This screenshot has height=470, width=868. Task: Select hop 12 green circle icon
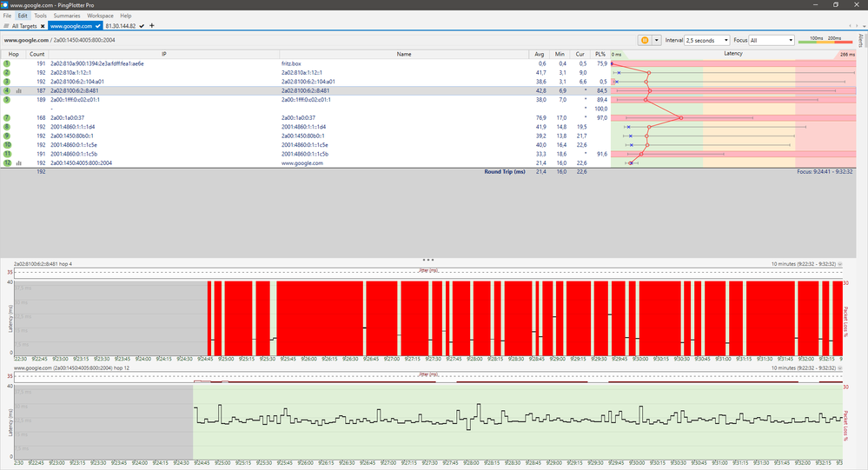pyautogui.click(x=7, y=163)
